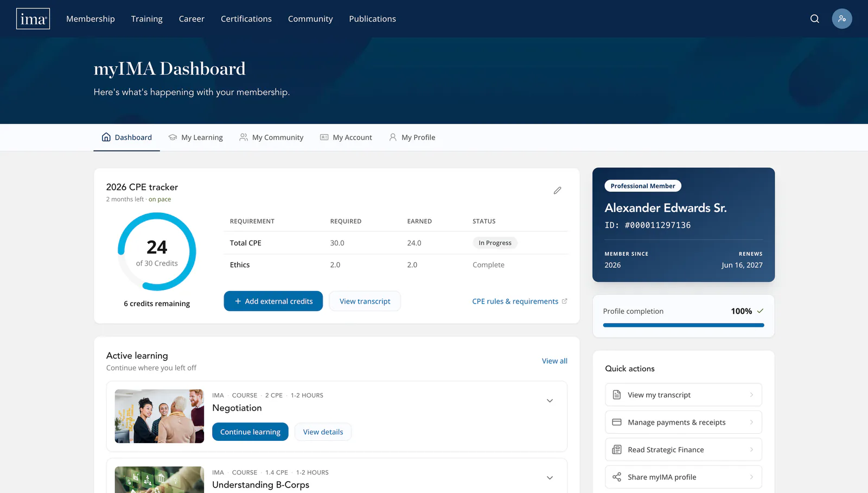This screenshot has width=868, height=493.
Task: Click the external link icon beside CPE rules
Action: pyautogui.click(x=564, y=301)
